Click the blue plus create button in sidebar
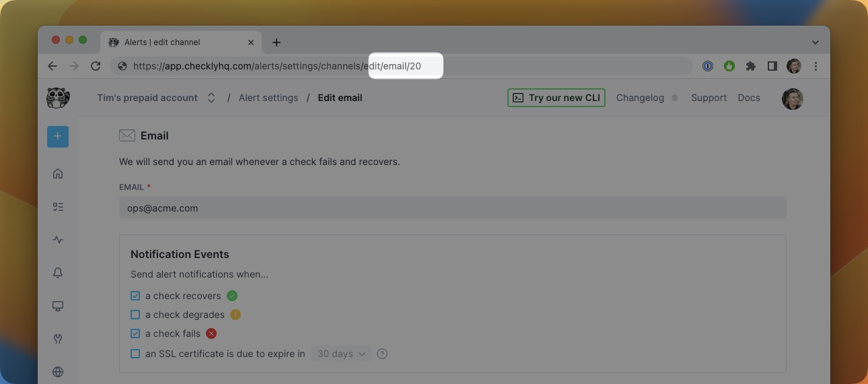The height and width of the screenshot is (384, 868). [58, 136]
